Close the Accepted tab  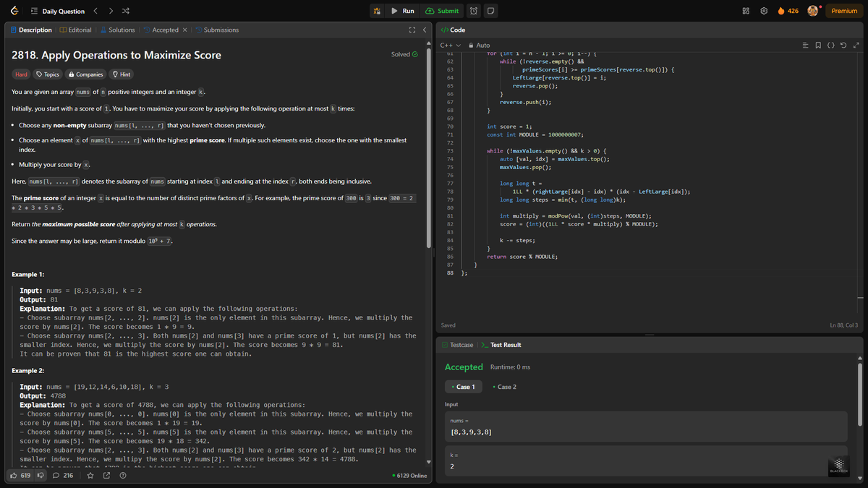[x=185, y=30]
